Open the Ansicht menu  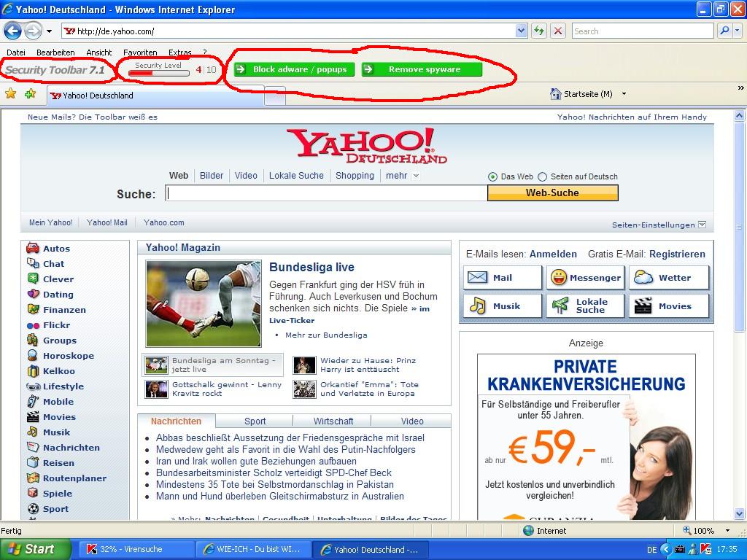point(98,52)
